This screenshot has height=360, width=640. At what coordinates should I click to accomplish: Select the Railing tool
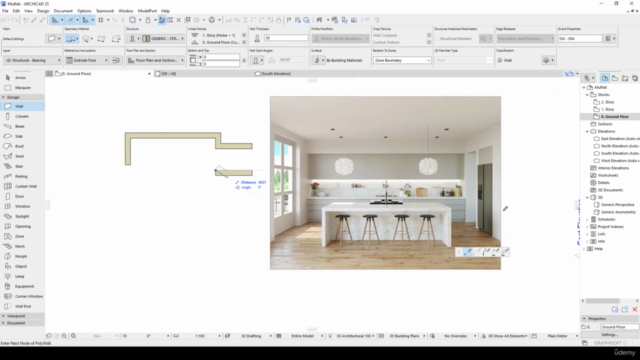(x=20, y=176)
